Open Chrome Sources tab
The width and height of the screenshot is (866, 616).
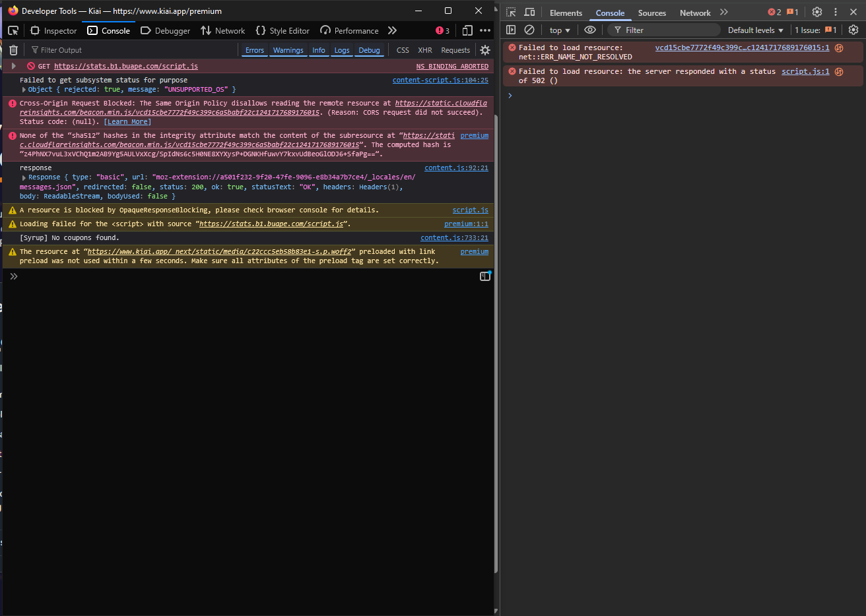pyautogui.click(x=652, y=13)
